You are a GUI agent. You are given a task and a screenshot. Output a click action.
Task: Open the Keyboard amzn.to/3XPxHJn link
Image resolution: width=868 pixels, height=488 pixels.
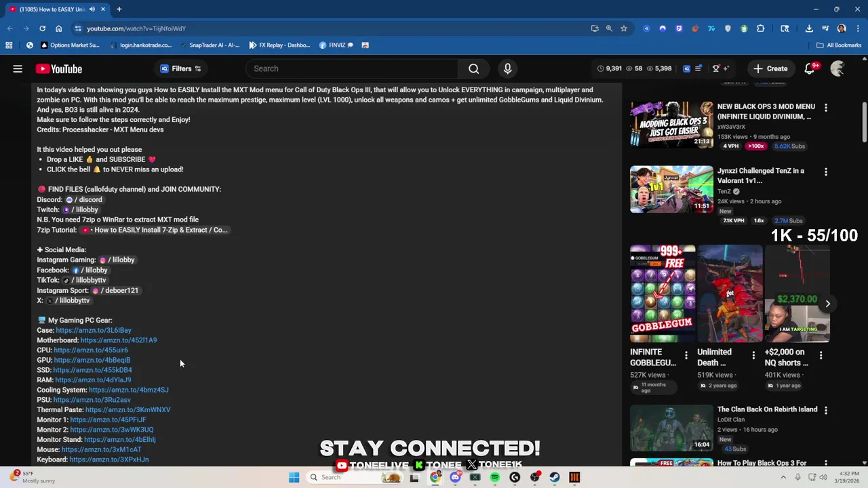[x=109, y=460]
